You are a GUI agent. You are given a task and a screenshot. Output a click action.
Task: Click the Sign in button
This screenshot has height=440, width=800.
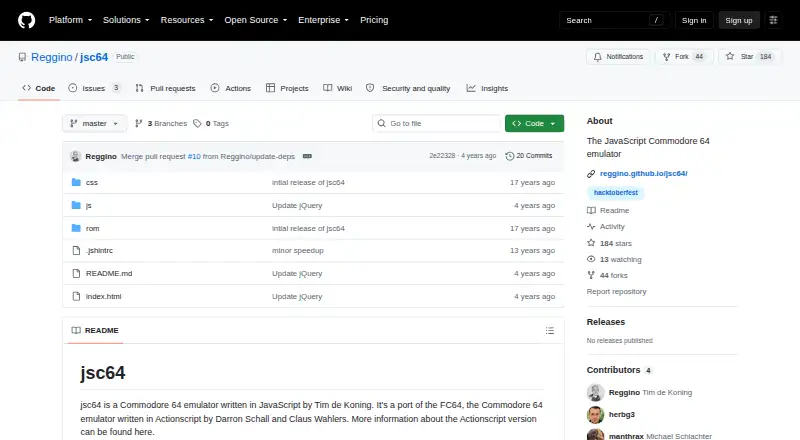tap(694, 20)
